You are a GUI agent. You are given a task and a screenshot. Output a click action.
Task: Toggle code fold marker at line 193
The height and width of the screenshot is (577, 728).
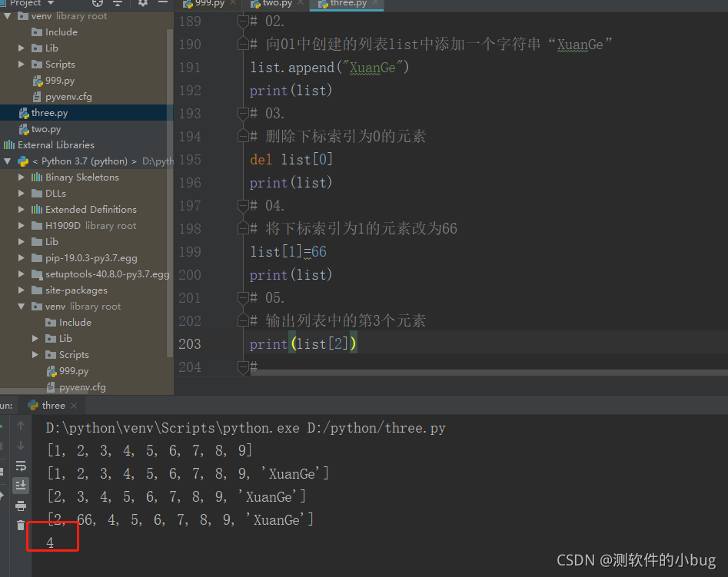pyautogui.click(x=243, y=113)
